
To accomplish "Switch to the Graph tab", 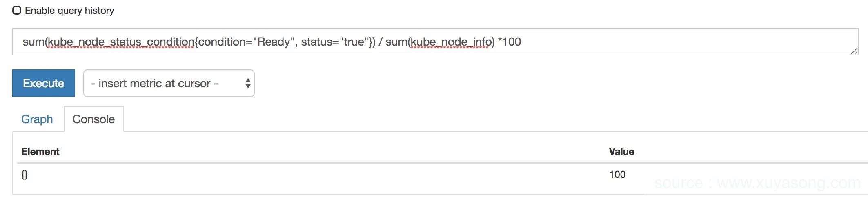I will 37,119.
